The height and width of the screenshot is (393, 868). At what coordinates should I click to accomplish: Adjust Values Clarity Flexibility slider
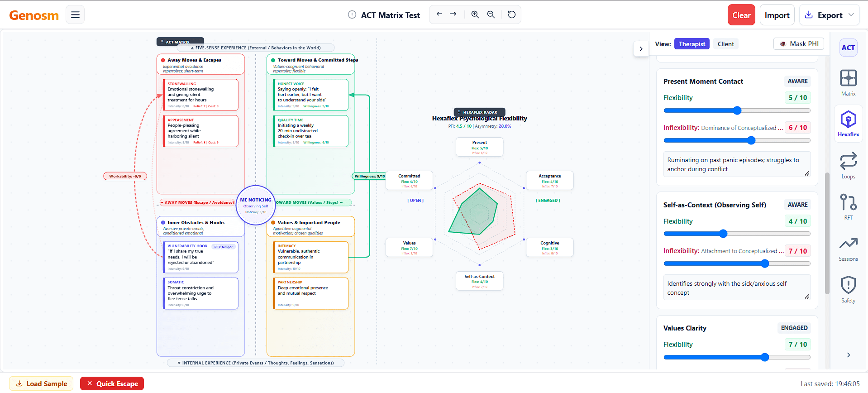click(x=737, y=357)
